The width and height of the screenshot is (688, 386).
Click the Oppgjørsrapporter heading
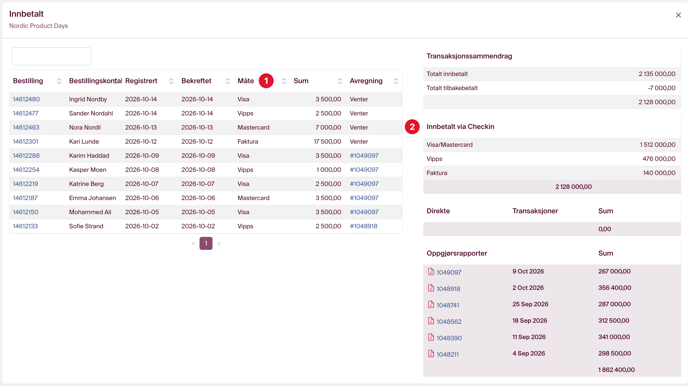[457, 253]
